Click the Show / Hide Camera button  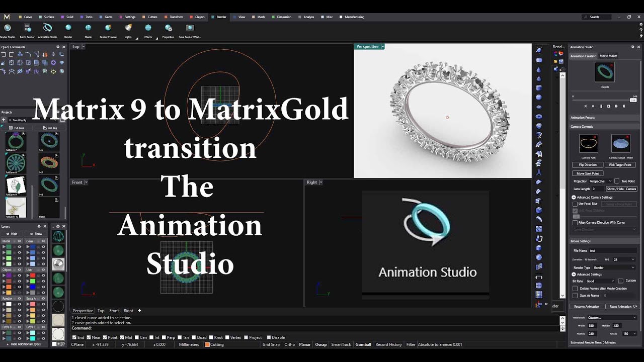pos(621,189)
